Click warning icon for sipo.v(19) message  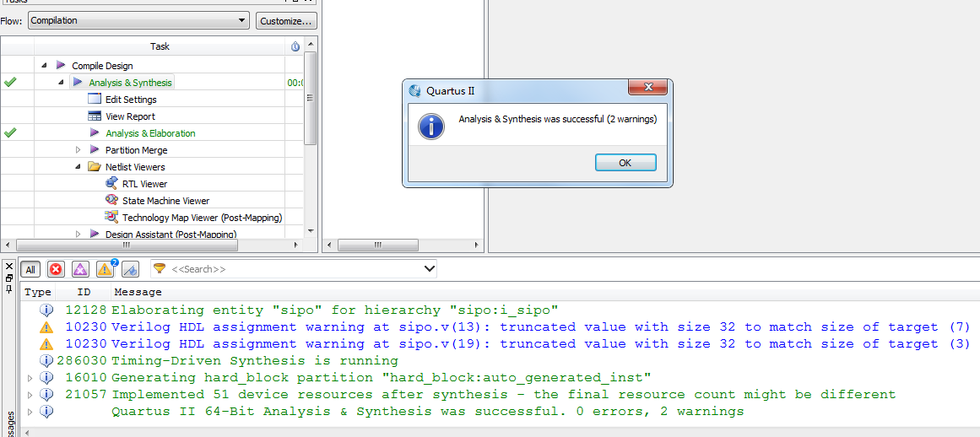[x=46, y=343]
